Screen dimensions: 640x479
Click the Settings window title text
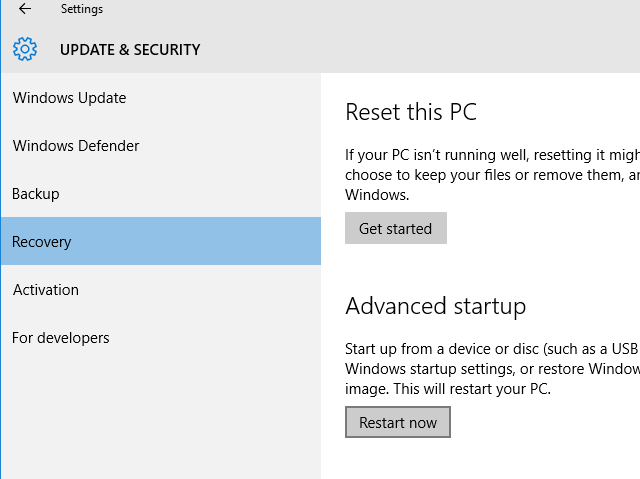(x=81, y=9)
